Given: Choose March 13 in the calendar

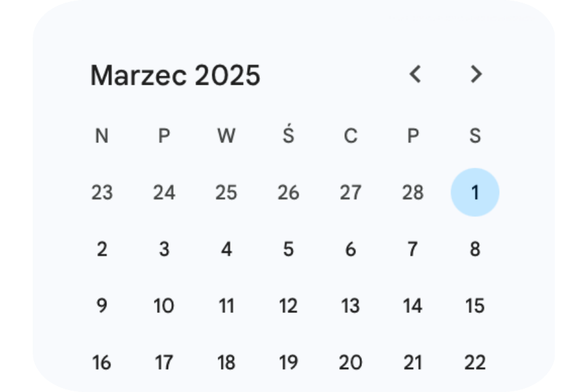Looking at the screenshot, I should [x=351, y=306].
